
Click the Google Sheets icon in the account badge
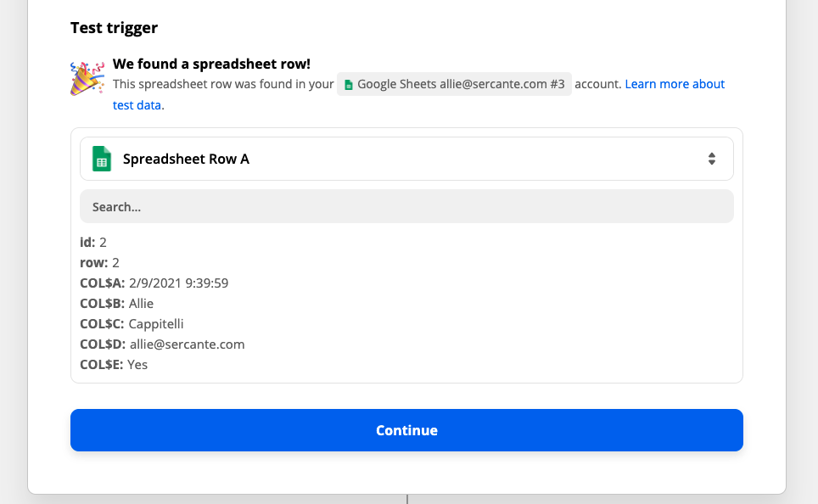(348, 83)
